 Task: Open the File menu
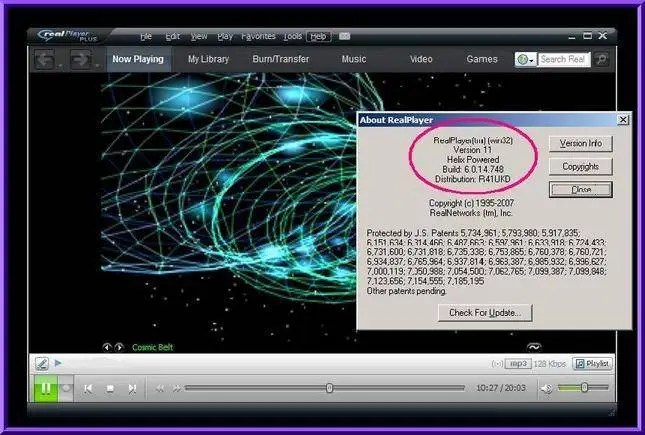pyautogui.click(x=146, y=37)
